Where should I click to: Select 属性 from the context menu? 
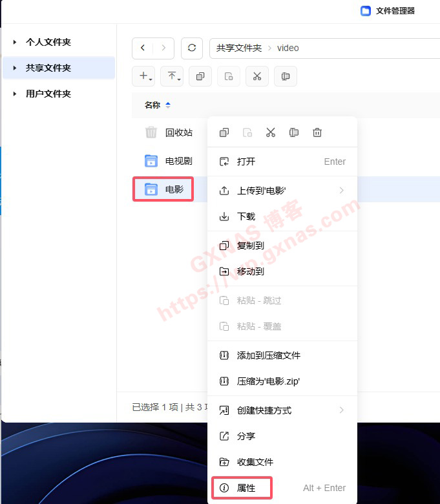point(246,488)
